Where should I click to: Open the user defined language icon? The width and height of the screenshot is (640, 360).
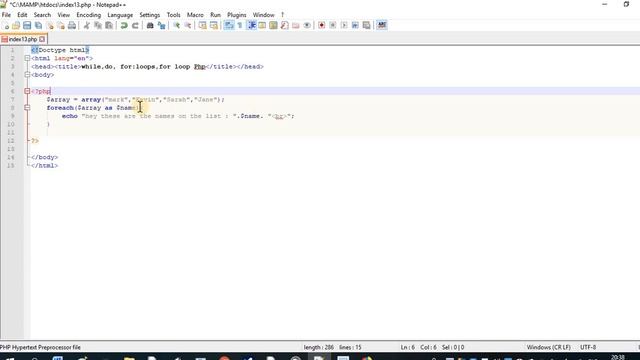point(262,25)
